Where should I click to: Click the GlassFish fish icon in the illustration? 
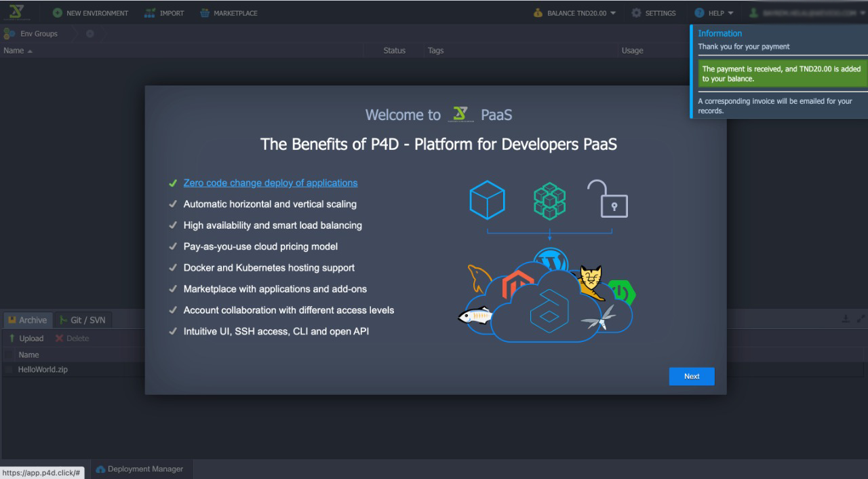[475, 315]
